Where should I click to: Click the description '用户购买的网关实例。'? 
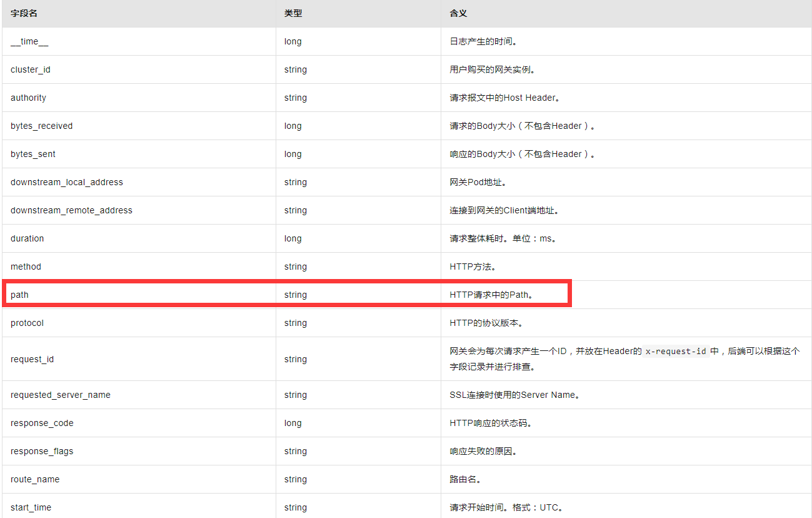pos(492,69)
